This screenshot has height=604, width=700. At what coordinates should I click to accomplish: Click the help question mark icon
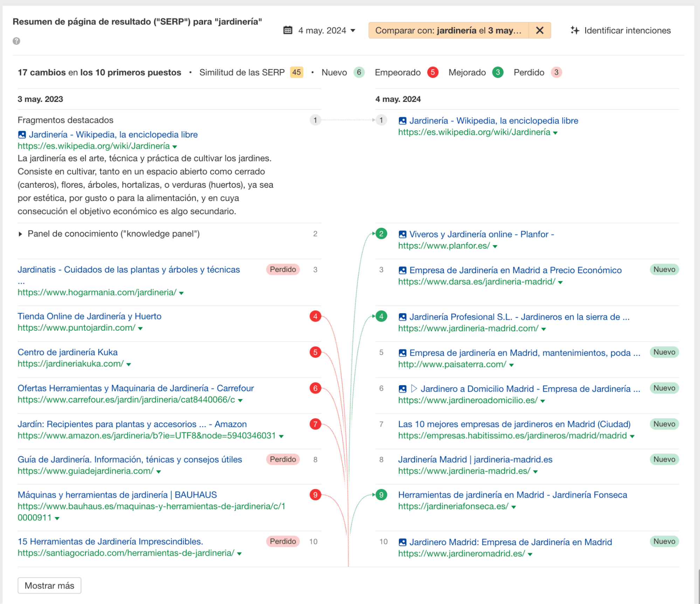[x=16, y=41]
